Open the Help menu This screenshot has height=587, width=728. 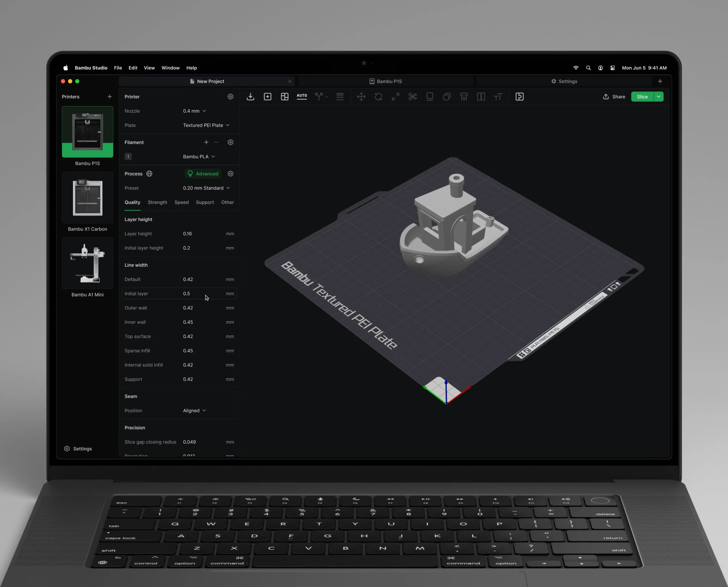tap(192, 68)
